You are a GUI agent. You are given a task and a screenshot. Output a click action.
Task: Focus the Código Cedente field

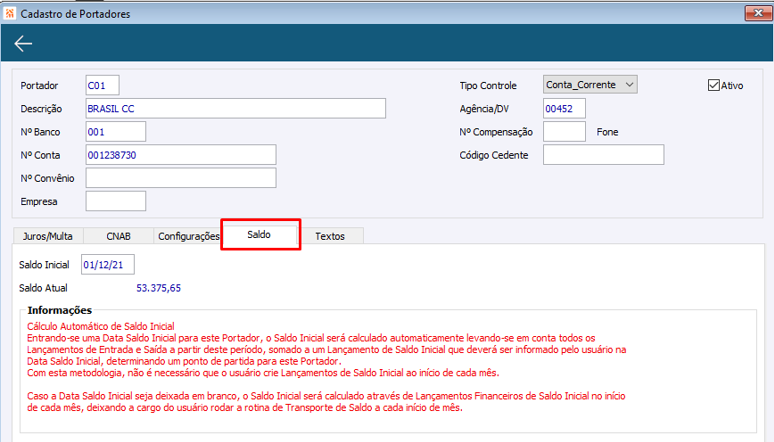pyautogui.click(x=603, y=155)
